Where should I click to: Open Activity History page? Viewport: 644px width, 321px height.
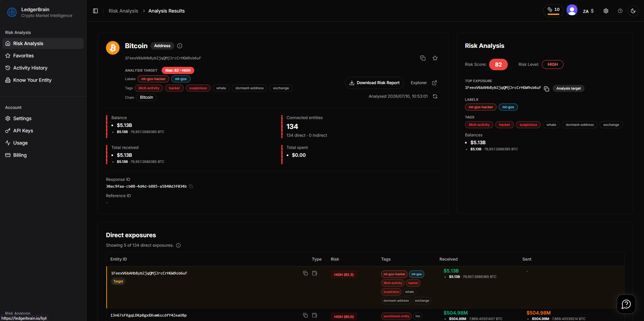click(43, 68)
